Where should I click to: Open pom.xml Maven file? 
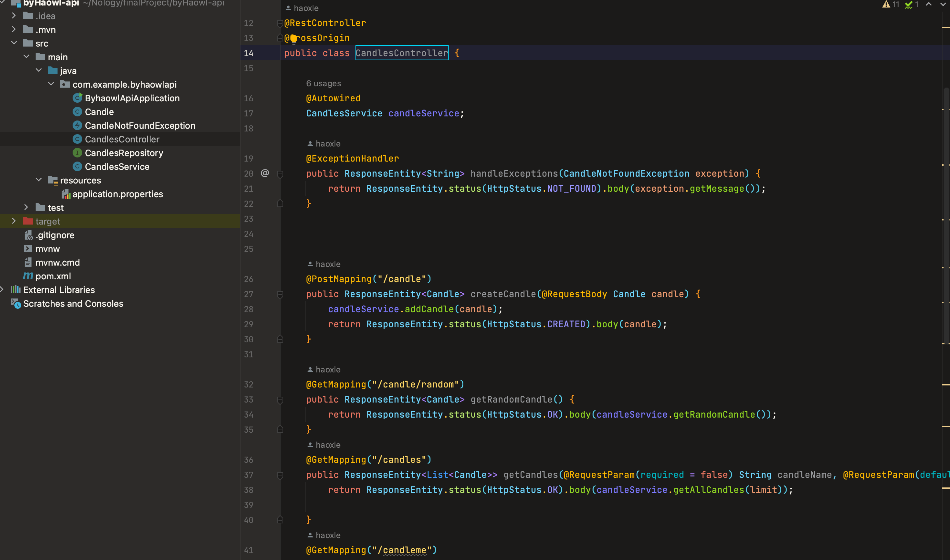pos(53,276)
